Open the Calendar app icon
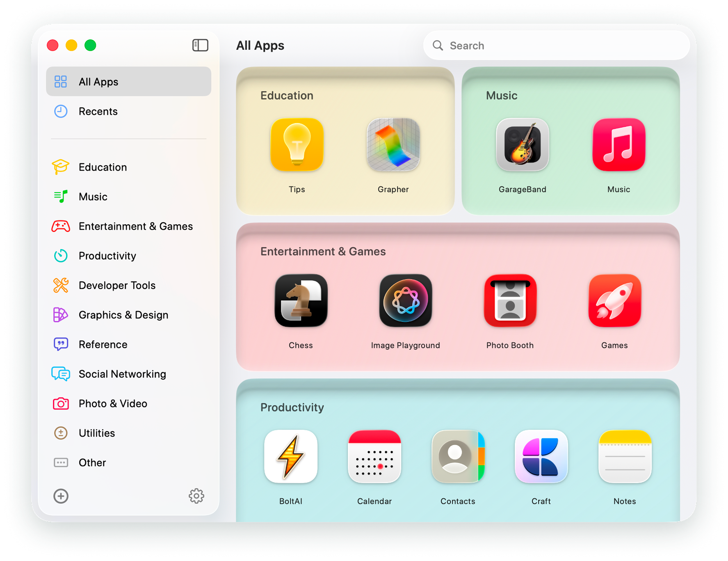This screenshot has width=728, height=561. 374,457
